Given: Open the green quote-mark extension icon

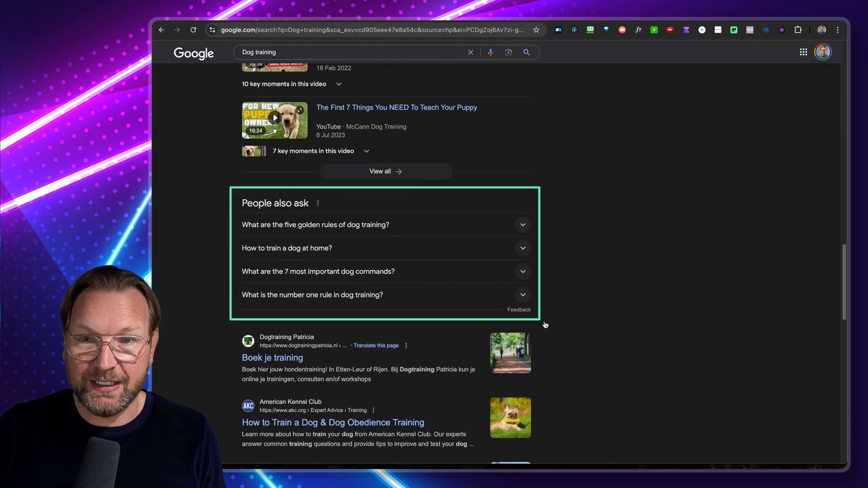Looking at the screenshot, I should (734, 30).
